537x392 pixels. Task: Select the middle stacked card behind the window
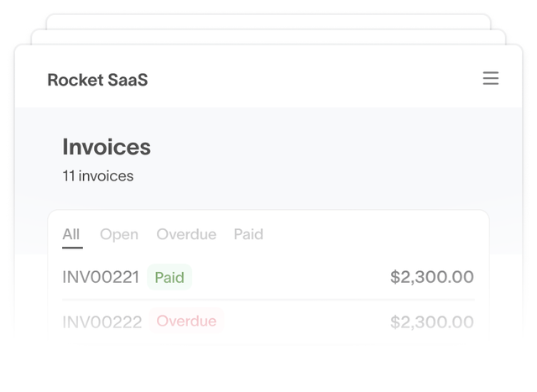268,37
